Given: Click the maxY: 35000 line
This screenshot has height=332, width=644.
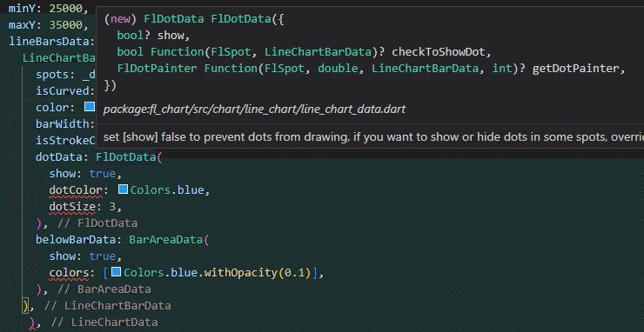Looking at the screenshot, I should pos(49,25).
